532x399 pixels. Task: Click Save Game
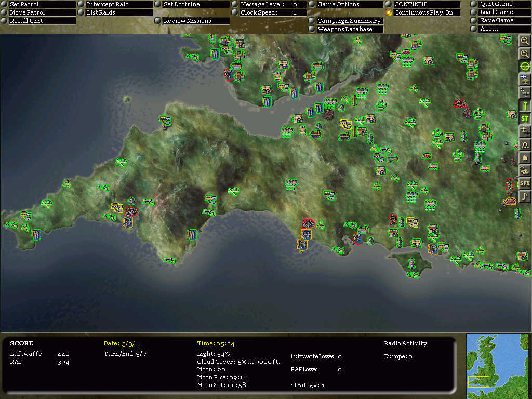pos(501,20)
